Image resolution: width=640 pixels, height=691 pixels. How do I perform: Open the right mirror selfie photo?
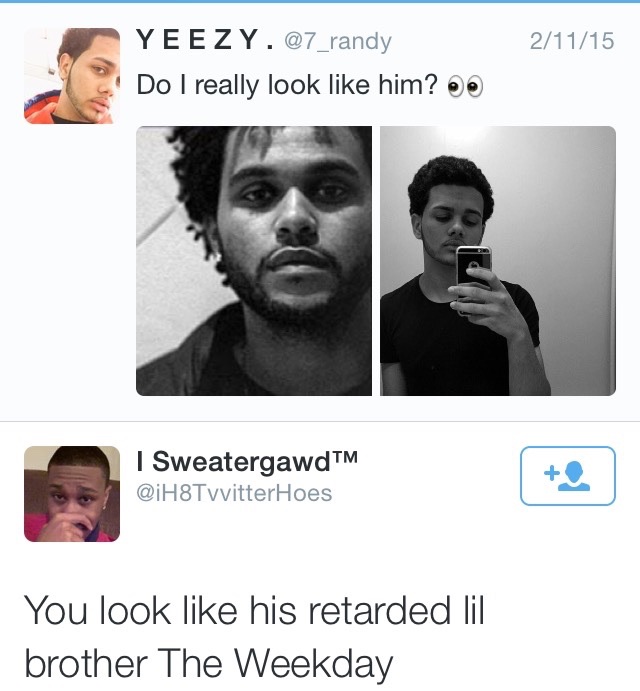(498, 261)
